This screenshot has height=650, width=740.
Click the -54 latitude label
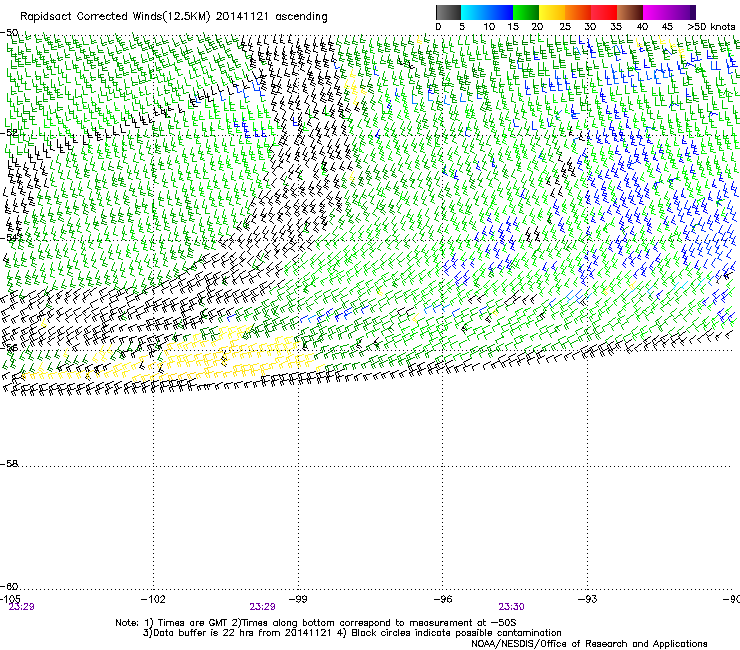tap(9, 237)
